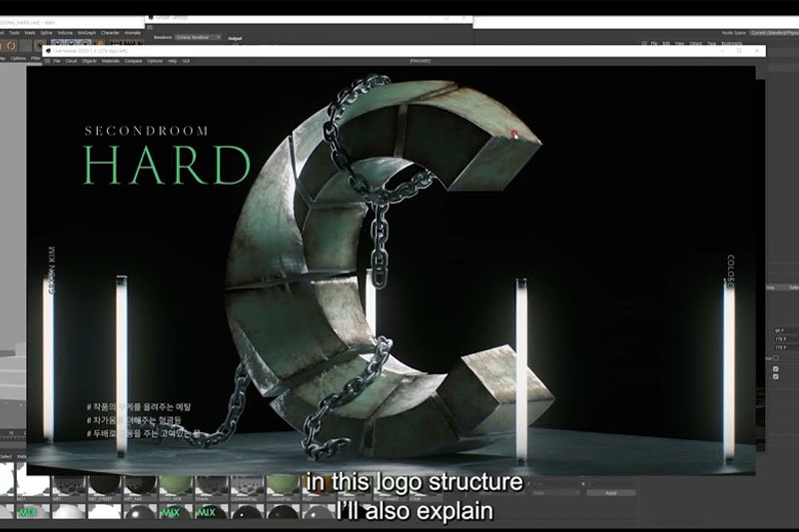Open Cinema 4D Volume menu
Image resolution: width=799 pixels, height=532 pixels.
tap(65, 33)
